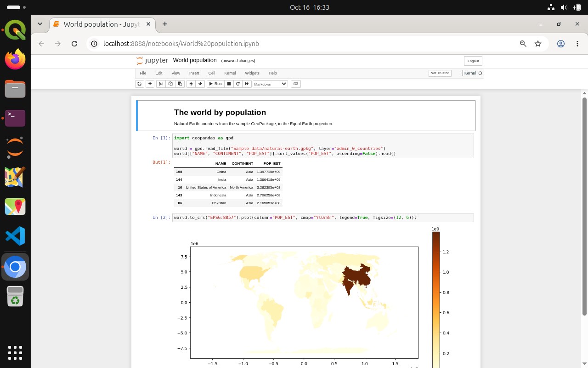This screenshot has height=368, width=588.
Task: Open the Widgets menu
Action: tap(252, 73)
